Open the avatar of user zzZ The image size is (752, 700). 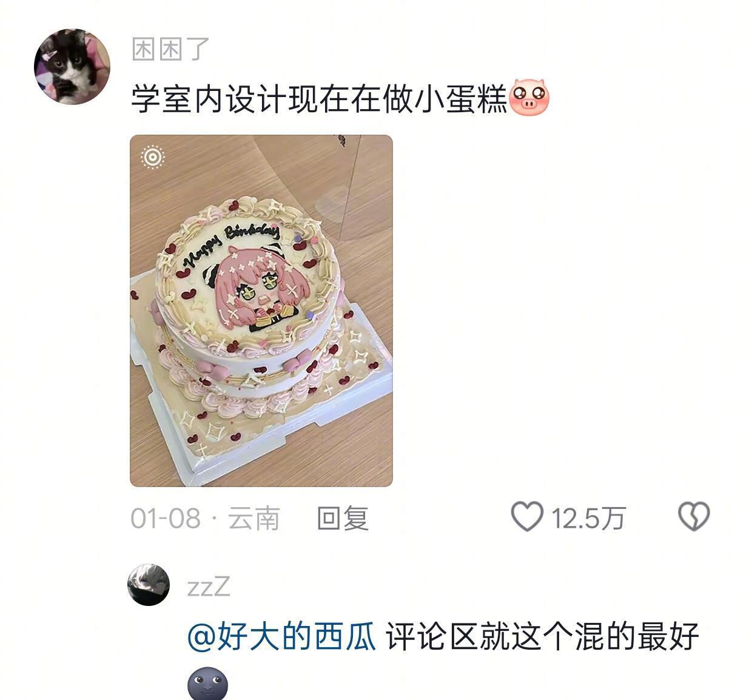149,585
